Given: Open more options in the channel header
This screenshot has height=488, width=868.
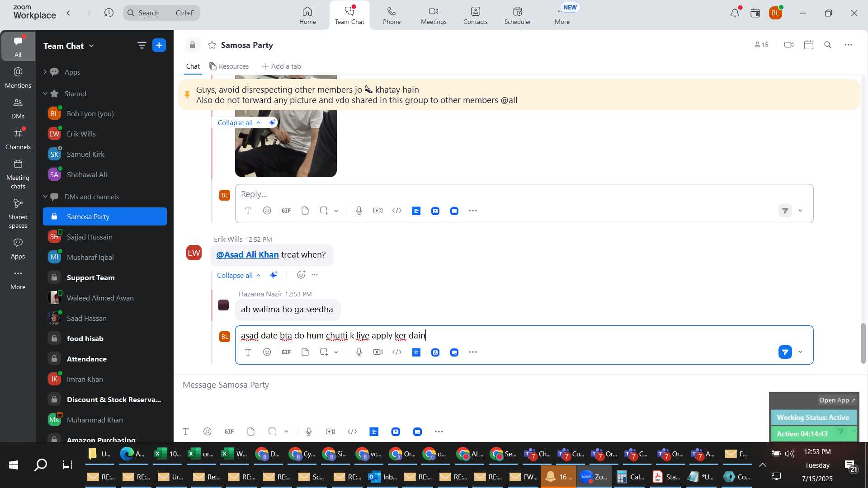Looking at the screenshot, I should click(849, 45).
